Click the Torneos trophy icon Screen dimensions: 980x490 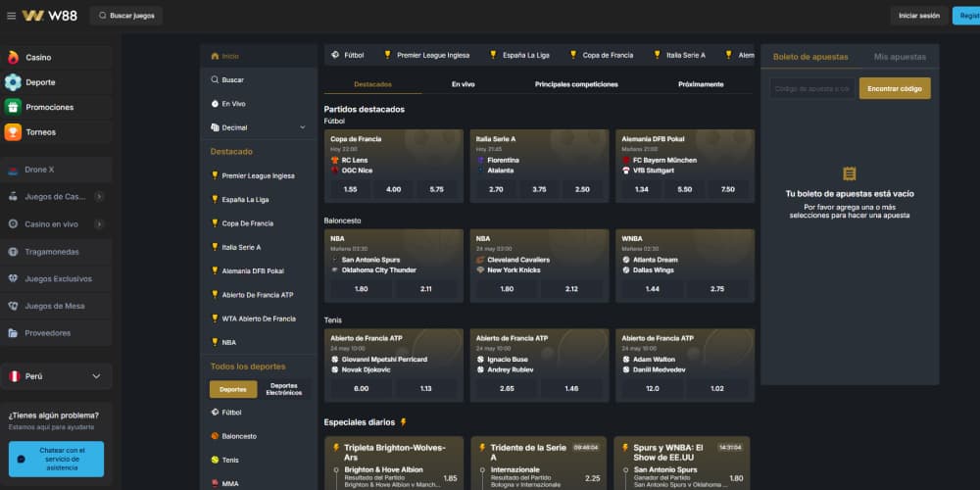[x=13, y=132]
